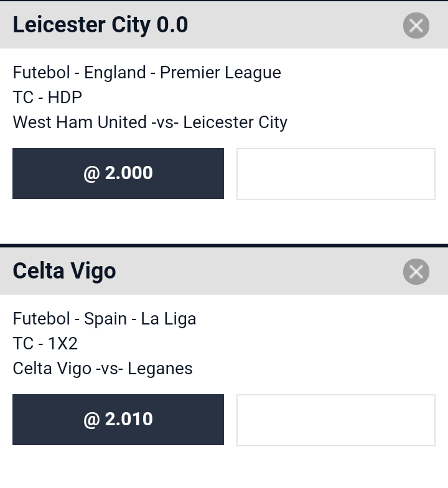This screenshot has height=488, width=448.
Task: Open Celta Vigo -vs- Leganes match
Action: click(x=103, y=369)
